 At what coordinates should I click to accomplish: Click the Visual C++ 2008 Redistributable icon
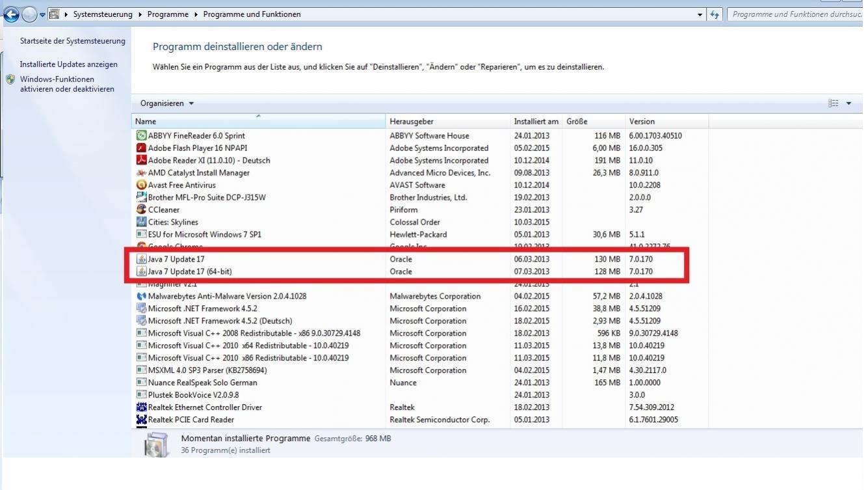point(141,333)
